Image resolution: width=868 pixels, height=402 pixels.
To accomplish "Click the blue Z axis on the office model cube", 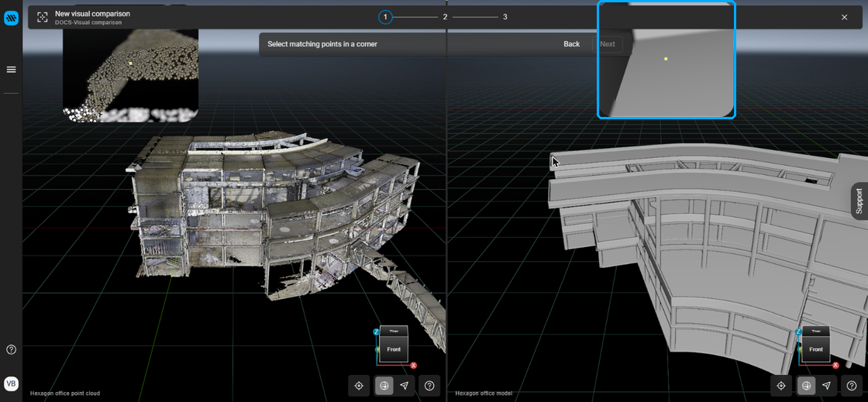I will pos(799,332).
